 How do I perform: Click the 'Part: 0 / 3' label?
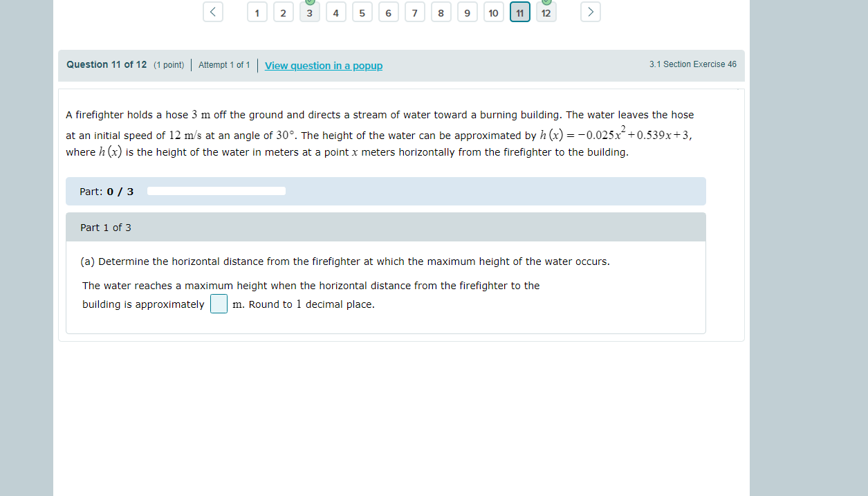point(107,192)
